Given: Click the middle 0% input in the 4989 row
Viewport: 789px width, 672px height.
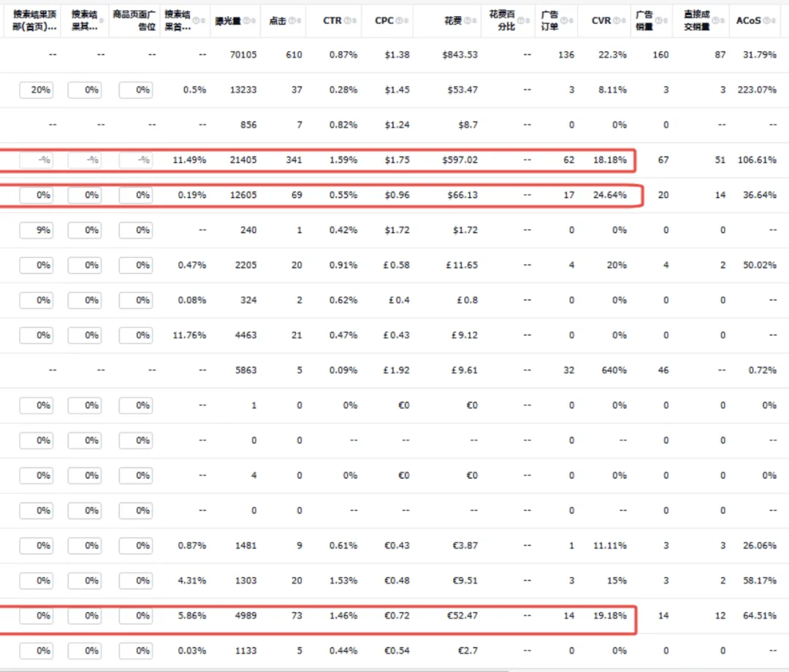Looking at the screenshot, I should click(x=85, y=616).
